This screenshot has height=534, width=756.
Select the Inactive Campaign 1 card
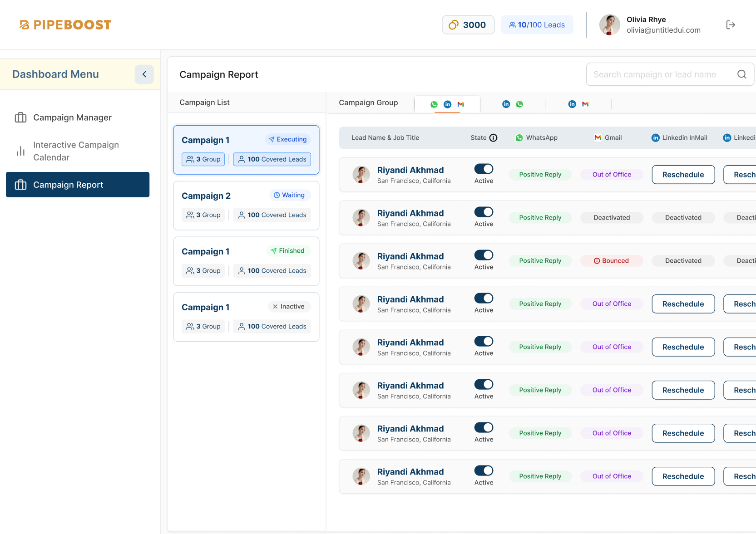pos(246,317)
